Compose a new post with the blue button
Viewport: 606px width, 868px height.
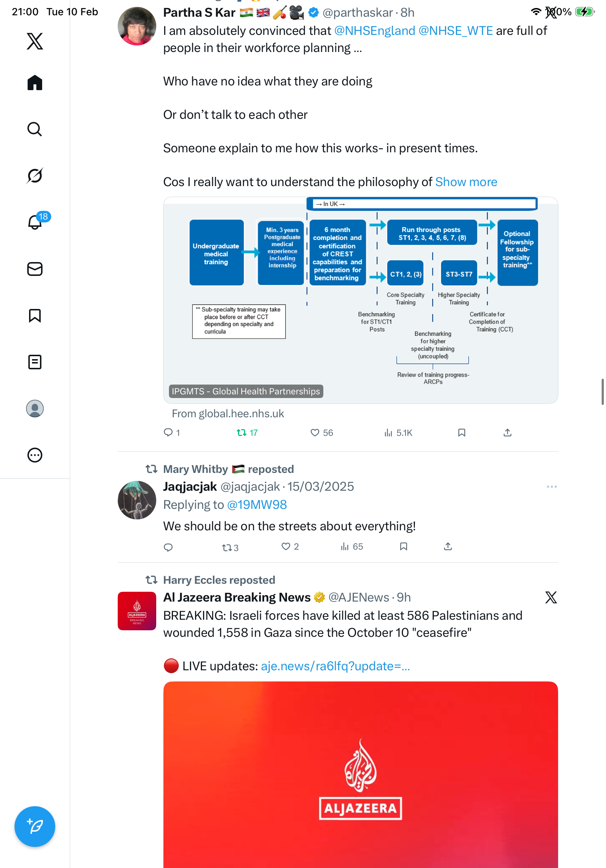[x=35, y=826]
